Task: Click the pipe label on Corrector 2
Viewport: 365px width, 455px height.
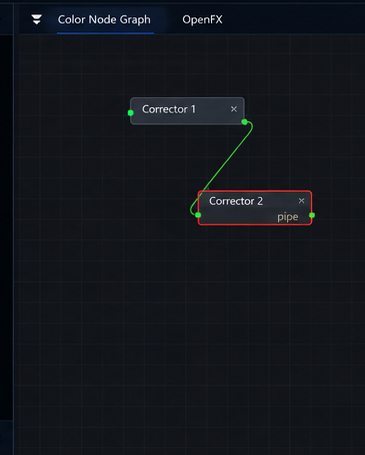Action: (x=288, y=217)
